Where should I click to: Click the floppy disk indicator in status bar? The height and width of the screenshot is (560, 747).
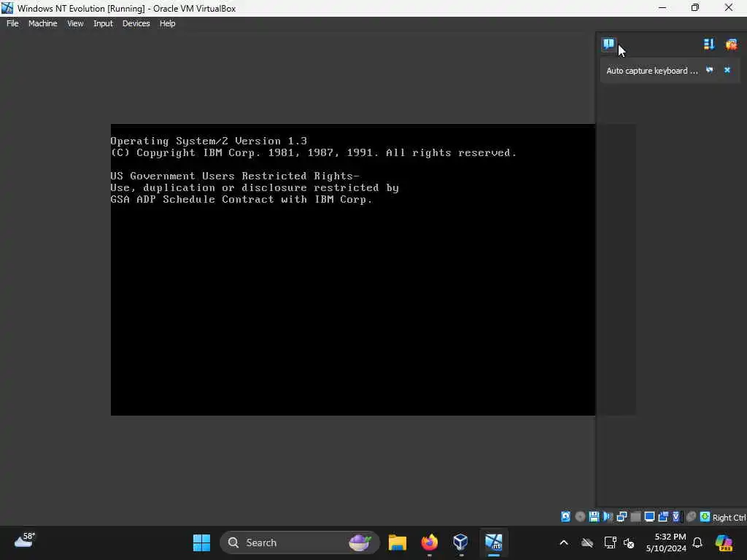pos(594,517)
